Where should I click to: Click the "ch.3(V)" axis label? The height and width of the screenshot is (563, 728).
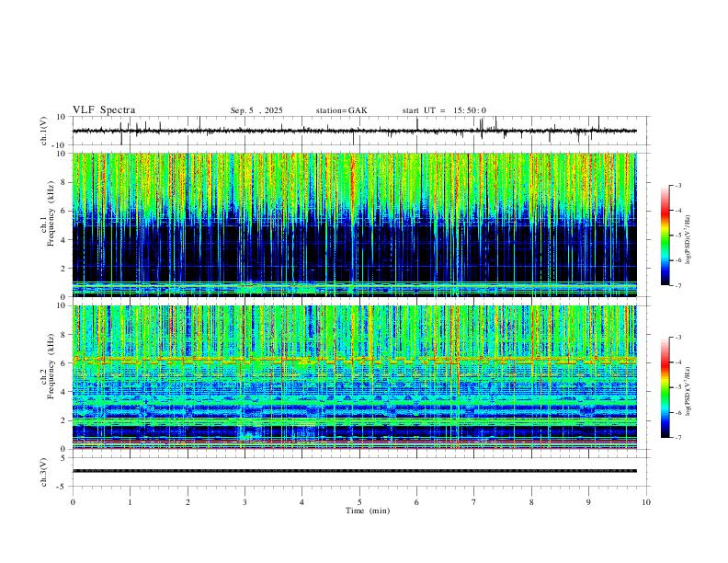click(x=44, y=472)
